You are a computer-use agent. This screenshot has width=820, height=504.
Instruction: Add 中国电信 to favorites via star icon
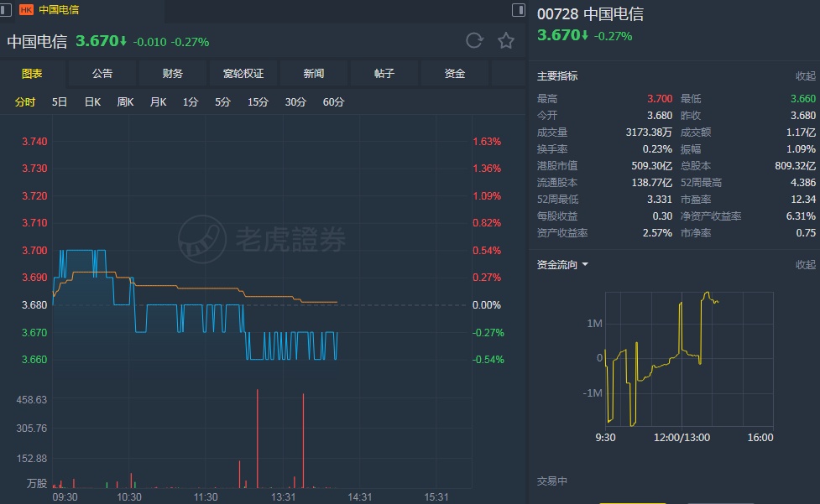506,40
